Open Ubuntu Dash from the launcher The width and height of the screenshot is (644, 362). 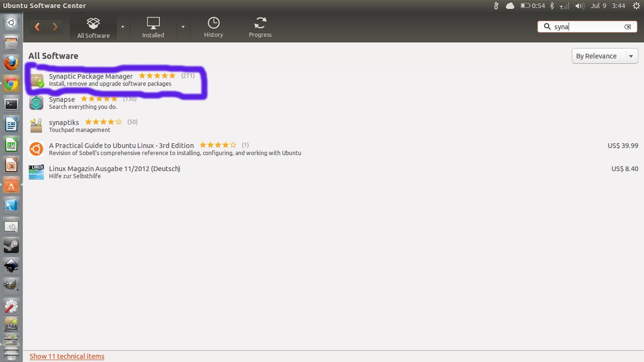[x=11, y=22]
